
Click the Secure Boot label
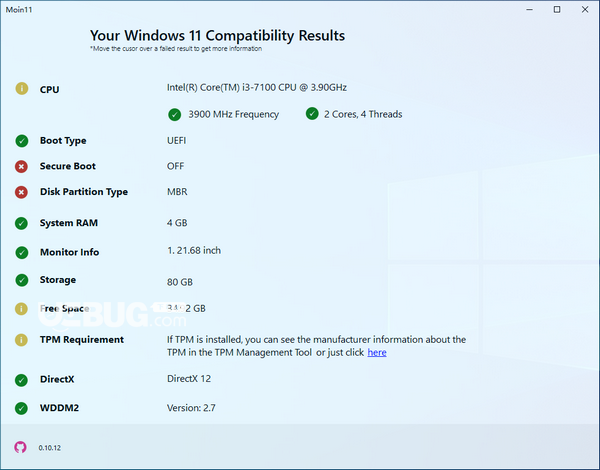[68, 166]
